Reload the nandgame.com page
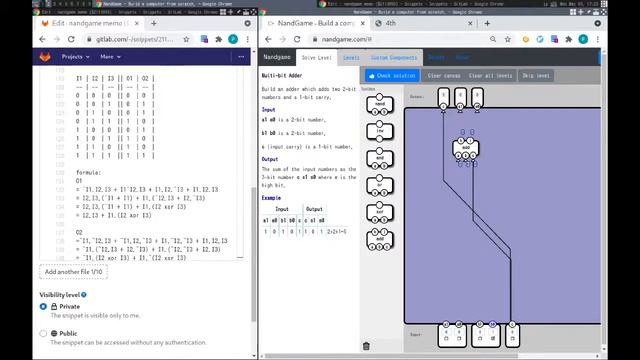 pyautogui.click(x=297, y=39)
